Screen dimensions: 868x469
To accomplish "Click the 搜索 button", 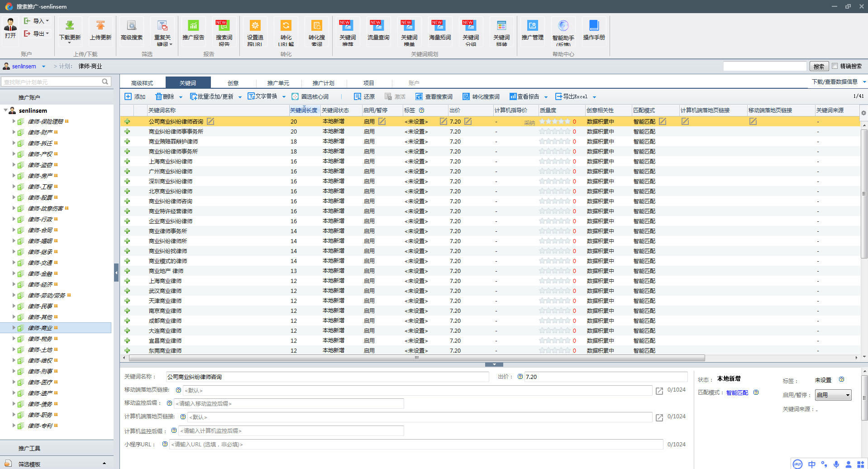I will [819, 67].
